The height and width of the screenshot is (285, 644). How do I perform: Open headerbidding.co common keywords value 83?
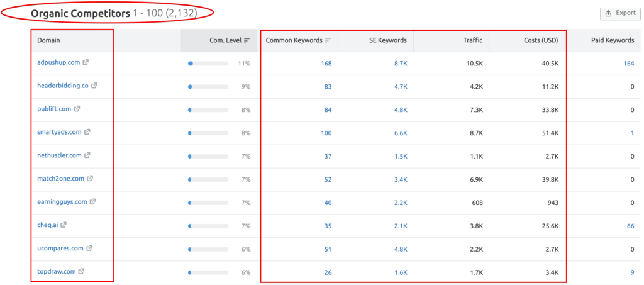point(328,87)
